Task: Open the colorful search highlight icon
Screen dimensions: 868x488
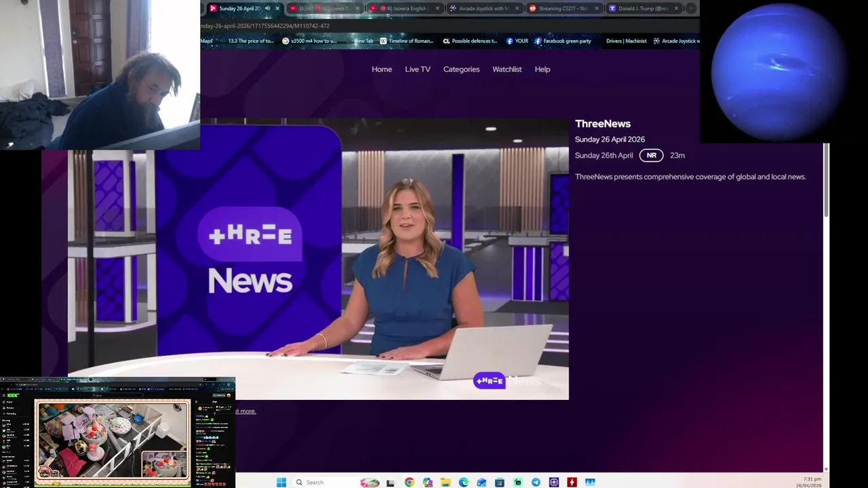Action: coord(370,483)
